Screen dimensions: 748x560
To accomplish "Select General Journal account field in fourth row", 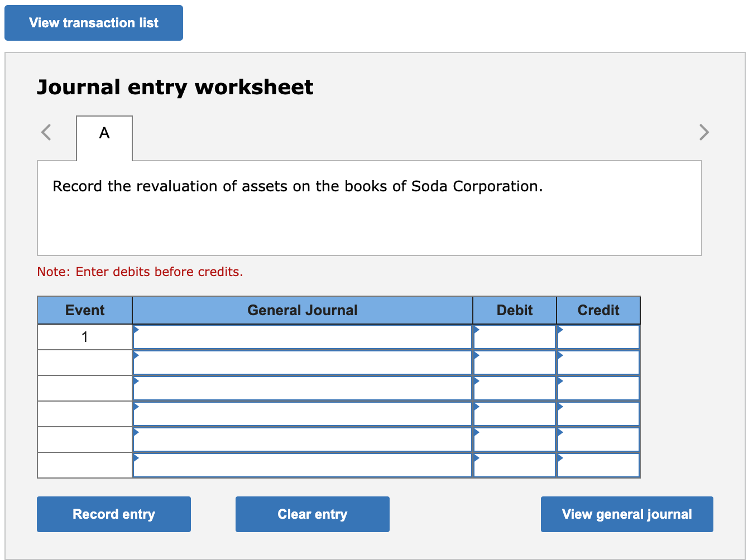I will point(303,414).
